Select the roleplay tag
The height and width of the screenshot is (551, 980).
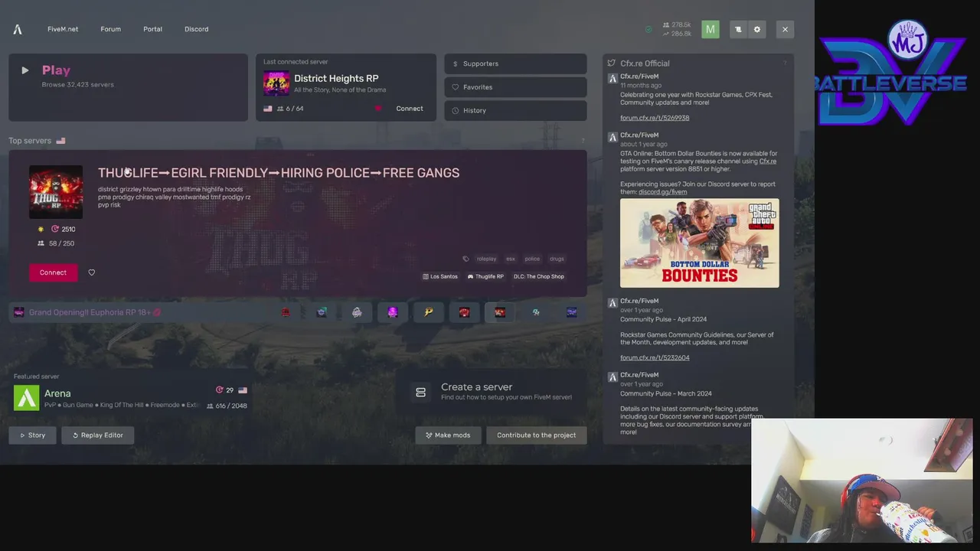[x=486, y=259]
